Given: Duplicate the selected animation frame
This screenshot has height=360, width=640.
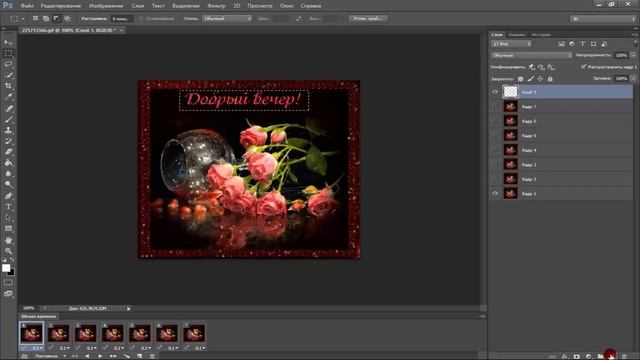Looking at the screenshot, I should point(140,356).
